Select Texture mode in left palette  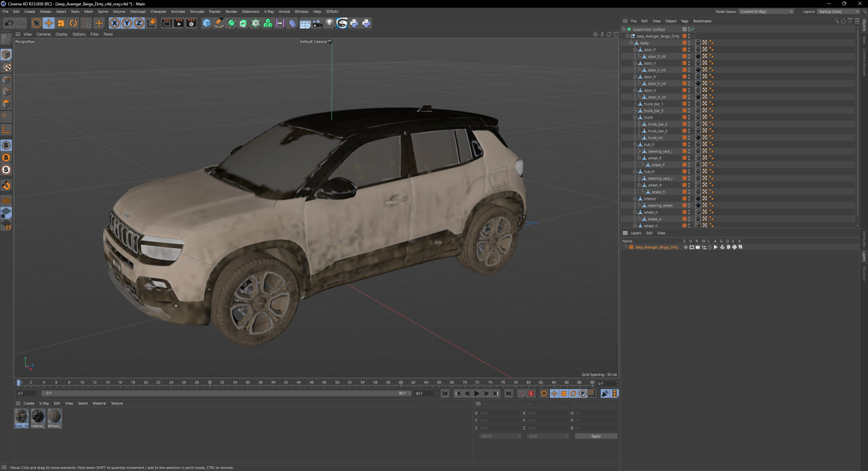coord(6,68)
